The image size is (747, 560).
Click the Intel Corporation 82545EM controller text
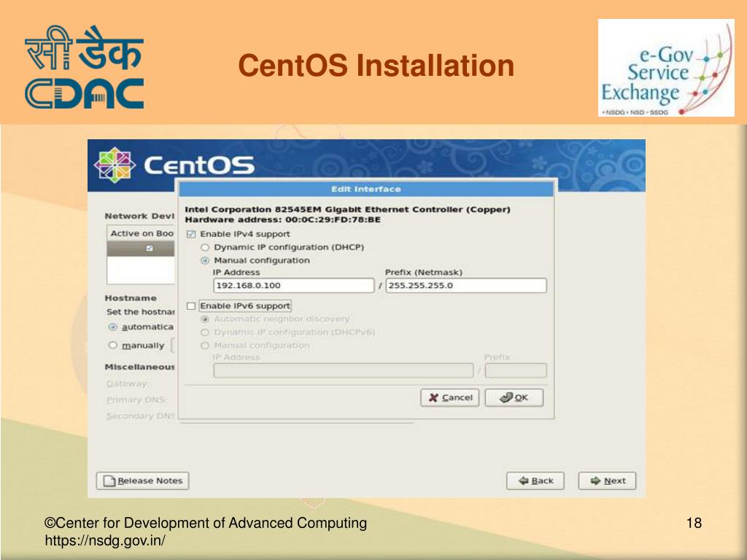pos(347,209)
